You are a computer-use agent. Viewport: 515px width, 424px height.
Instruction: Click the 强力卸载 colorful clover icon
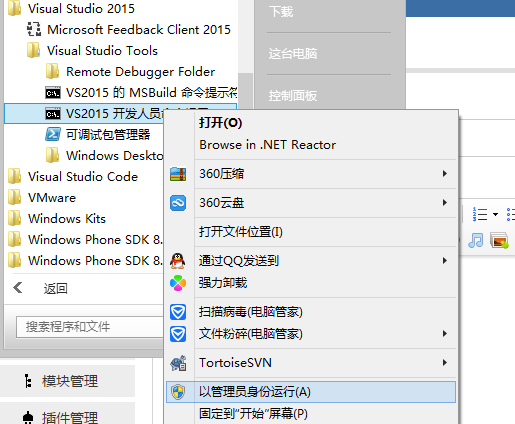(x=178, y=283)
